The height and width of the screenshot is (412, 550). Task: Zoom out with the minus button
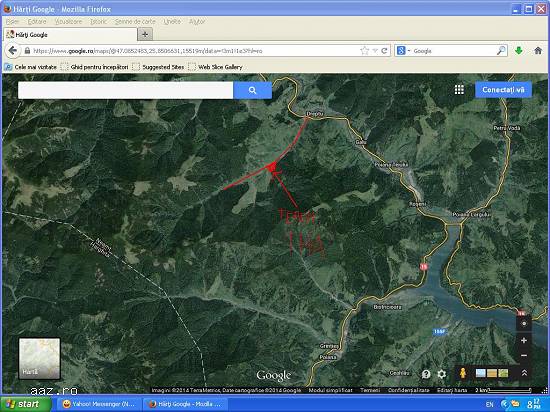pyautogui.click(x=524, y=356)
